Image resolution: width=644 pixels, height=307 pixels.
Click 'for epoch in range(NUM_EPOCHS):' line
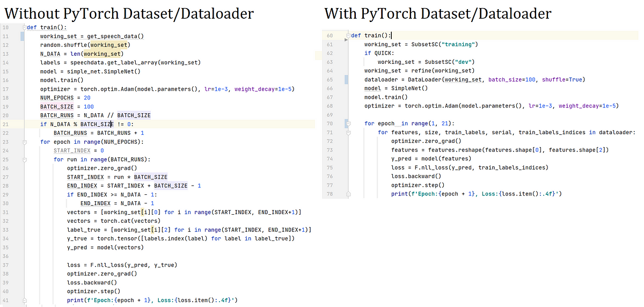pos(92,142)
